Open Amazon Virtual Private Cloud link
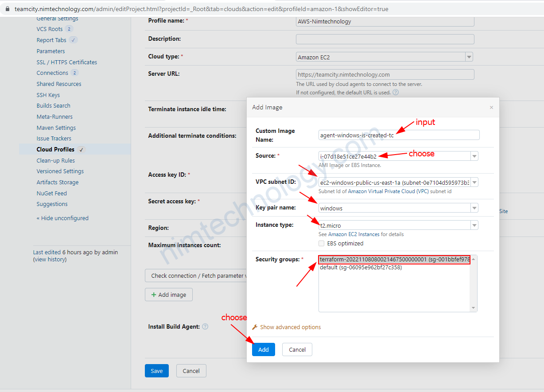 tap(389, 191)
